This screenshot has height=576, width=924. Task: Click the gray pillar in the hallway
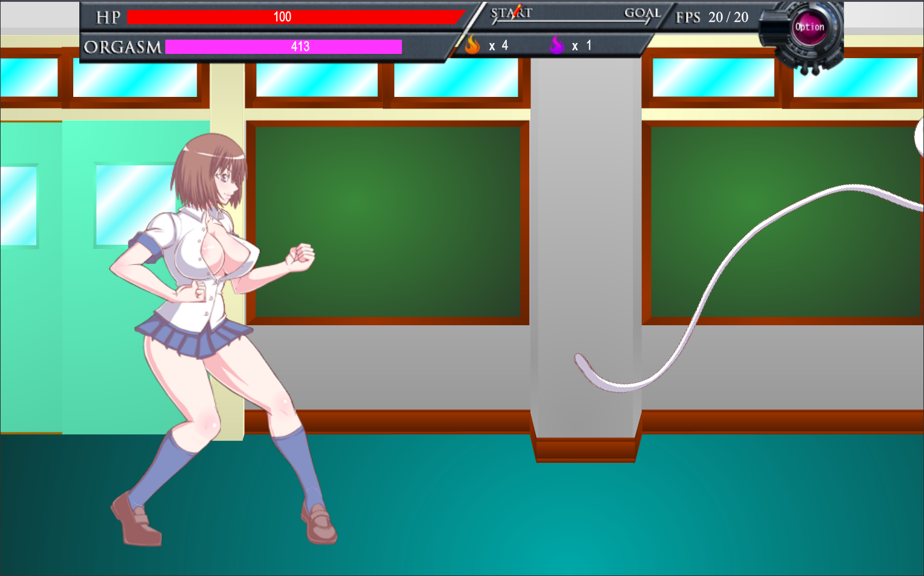[x=586, y=242]
